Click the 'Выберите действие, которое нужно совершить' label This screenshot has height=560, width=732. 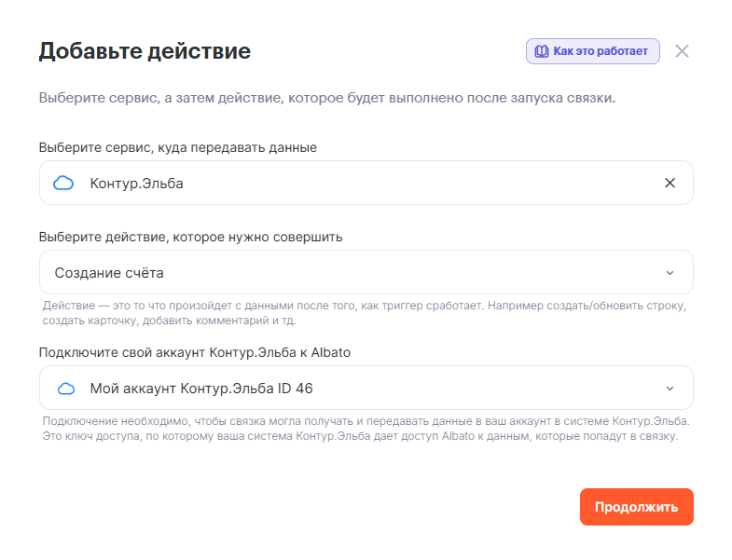191,237
